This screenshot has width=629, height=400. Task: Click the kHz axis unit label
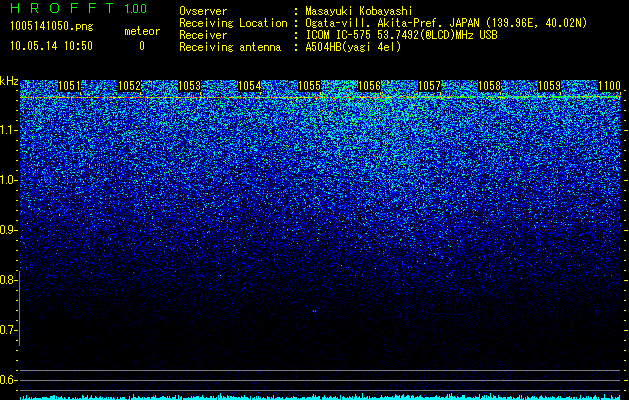click(9, 81)
